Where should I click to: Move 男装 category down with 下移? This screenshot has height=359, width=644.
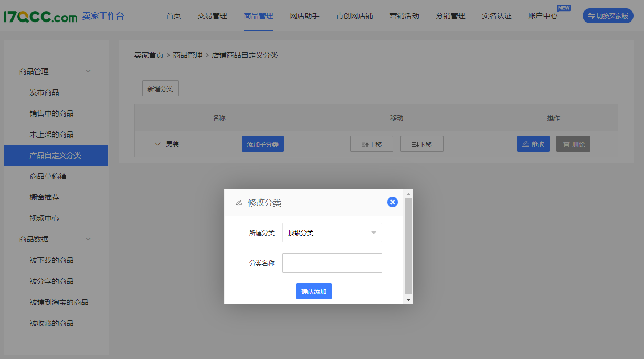(421, 144)
